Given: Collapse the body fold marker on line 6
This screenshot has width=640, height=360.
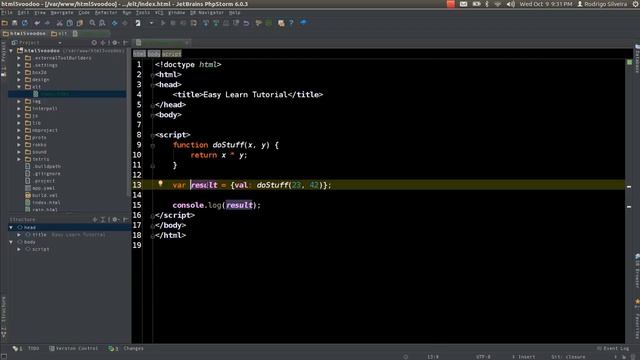Looking at the screenshot, I should tap(152, 115).
